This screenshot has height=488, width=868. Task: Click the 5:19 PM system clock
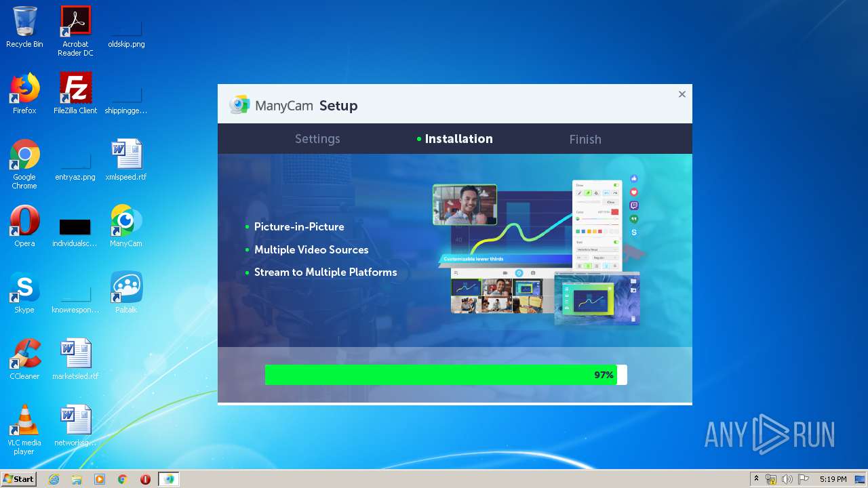833,479
